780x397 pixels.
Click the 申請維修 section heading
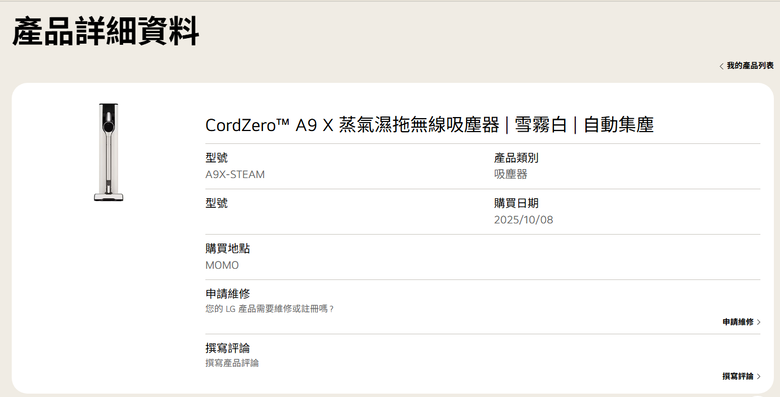click(x=227, y=294)
